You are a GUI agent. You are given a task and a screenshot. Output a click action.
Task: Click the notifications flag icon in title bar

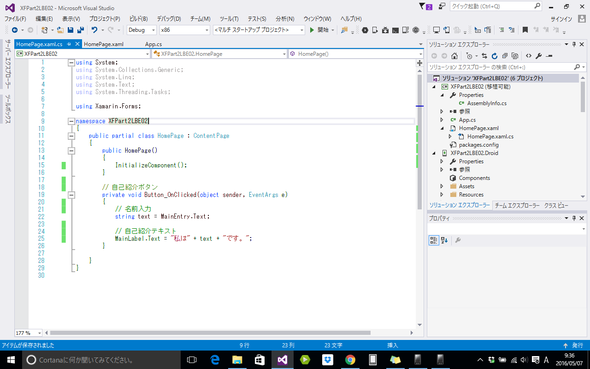coord(426,6)
